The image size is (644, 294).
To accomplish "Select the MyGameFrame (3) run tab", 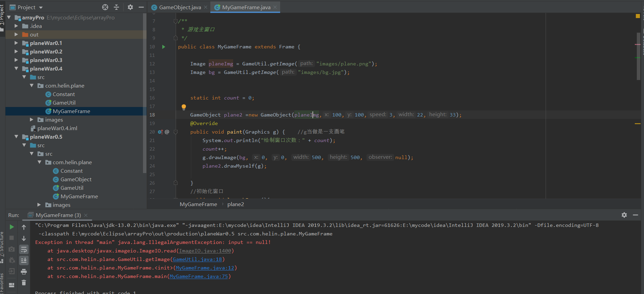I will 58,215.
